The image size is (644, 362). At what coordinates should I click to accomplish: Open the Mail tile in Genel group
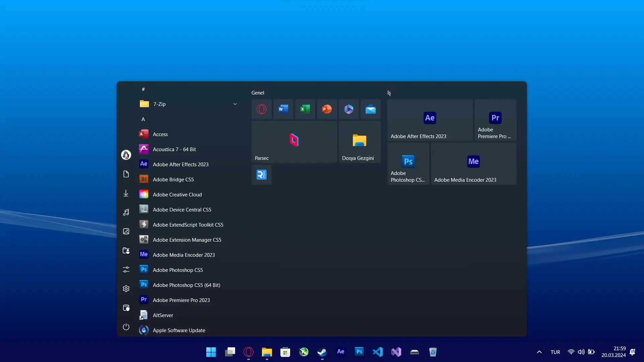pyautogui.click(x=371, y=109)
